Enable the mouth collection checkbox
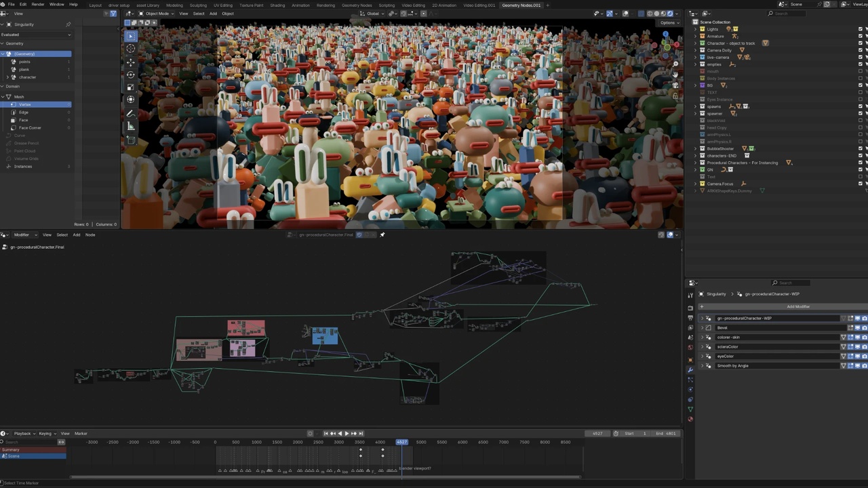The image size is (868, 488). 861,71
